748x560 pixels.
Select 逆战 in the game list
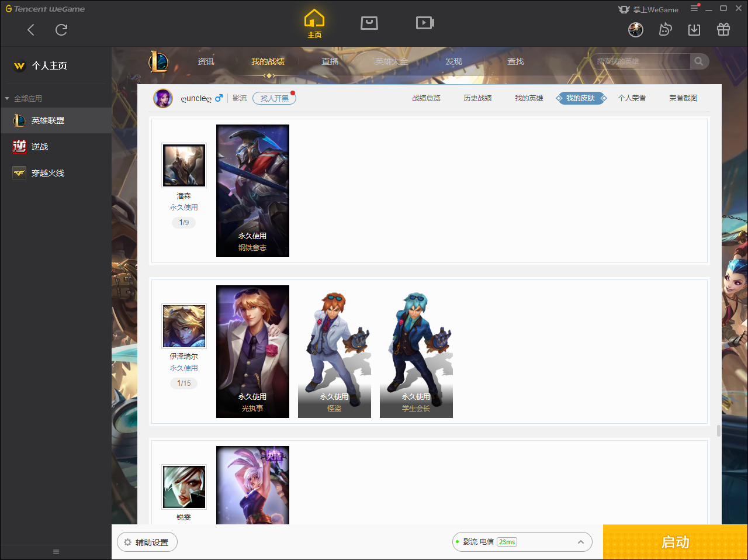click(x=56, y=147)
